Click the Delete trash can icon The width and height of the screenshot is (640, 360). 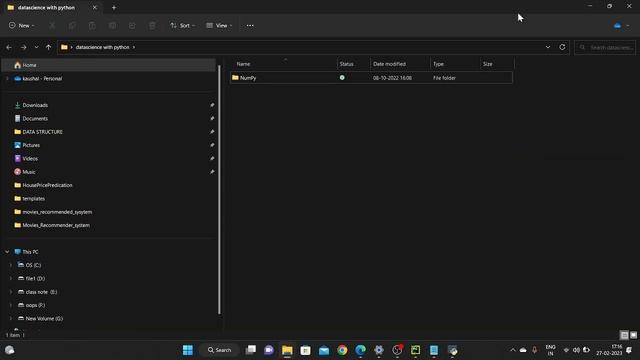click(x=152, y=25)
